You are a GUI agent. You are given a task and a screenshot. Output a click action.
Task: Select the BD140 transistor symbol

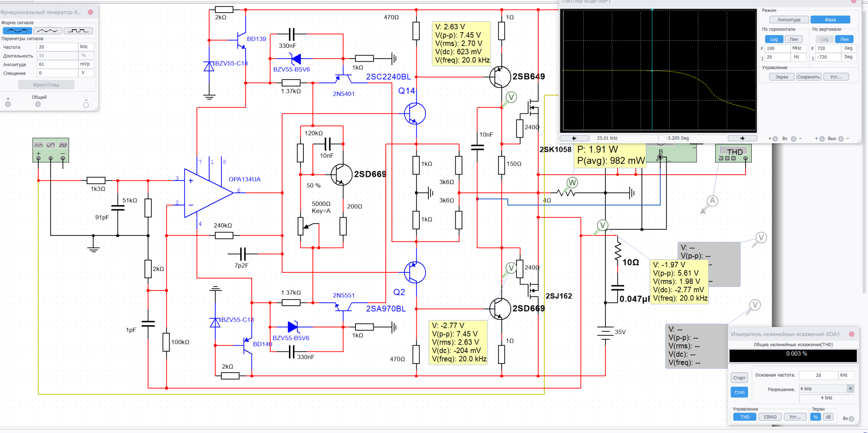[247, 346]
